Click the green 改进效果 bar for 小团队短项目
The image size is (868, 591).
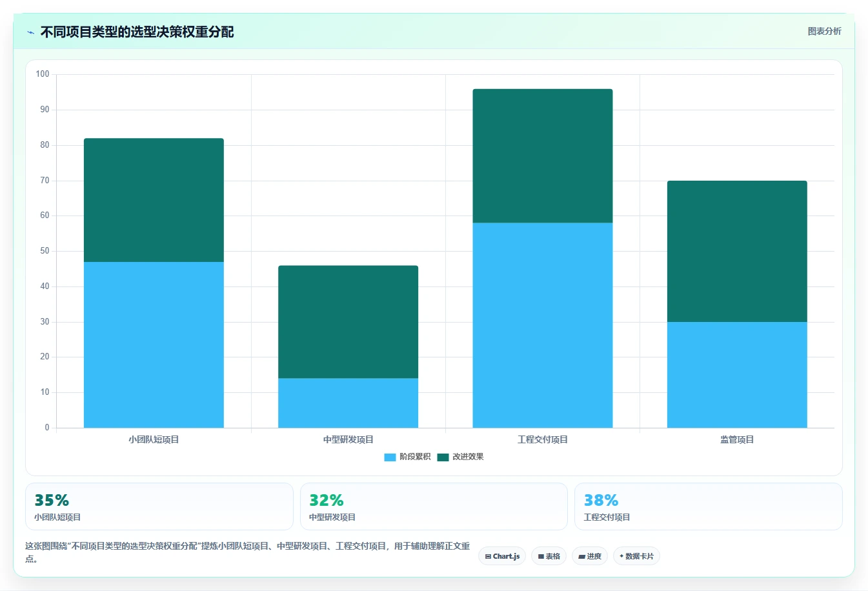(154, 200)
